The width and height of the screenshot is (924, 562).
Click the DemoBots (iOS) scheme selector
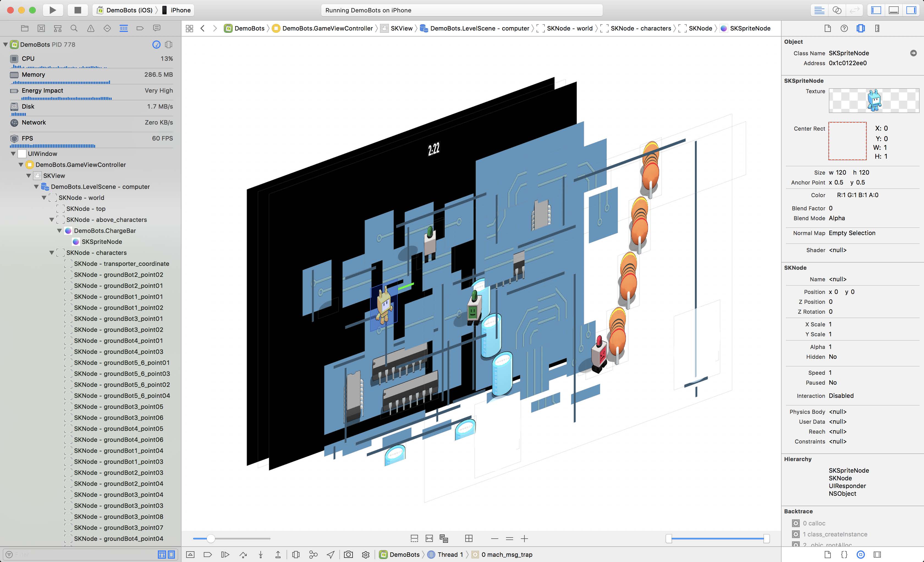125,10
